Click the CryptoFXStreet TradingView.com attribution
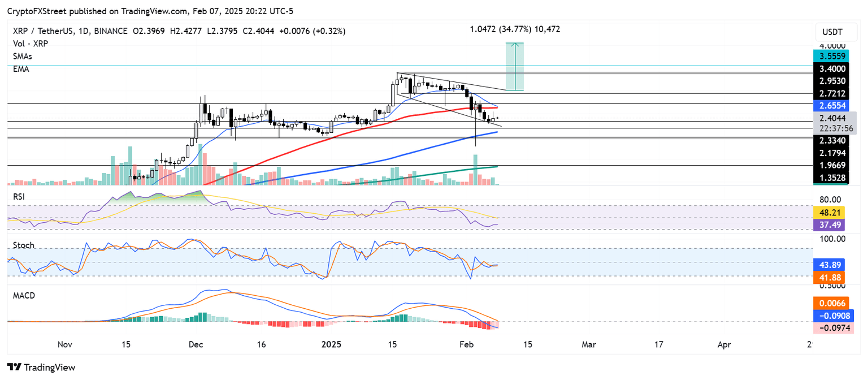This screenshot has width=868, height=380. point(101,10)
